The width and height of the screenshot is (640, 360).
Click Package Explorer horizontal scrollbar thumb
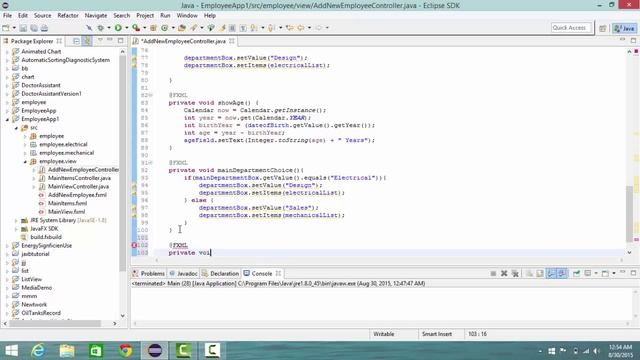pyautogui.click(x=55, y=323)
